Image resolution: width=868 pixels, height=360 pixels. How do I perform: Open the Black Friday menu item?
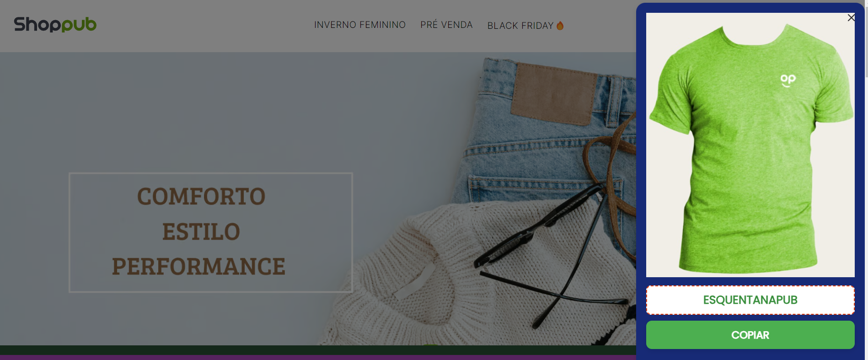pos(520,26)
